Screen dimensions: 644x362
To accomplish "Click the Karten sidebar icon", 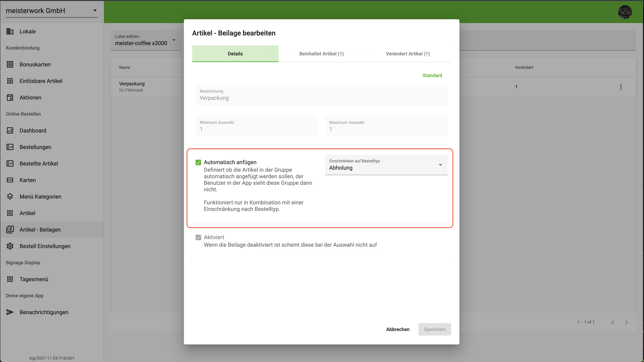I will [10, 180].
